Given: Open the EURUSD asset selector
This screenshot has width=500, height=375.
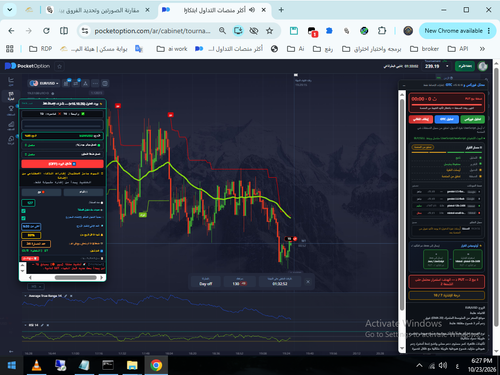Looking at the screenshot, I should point(44,83).
